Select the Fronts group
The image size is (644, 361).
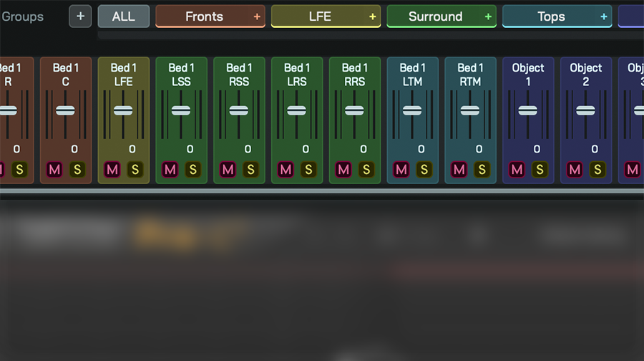coord(204,16)
